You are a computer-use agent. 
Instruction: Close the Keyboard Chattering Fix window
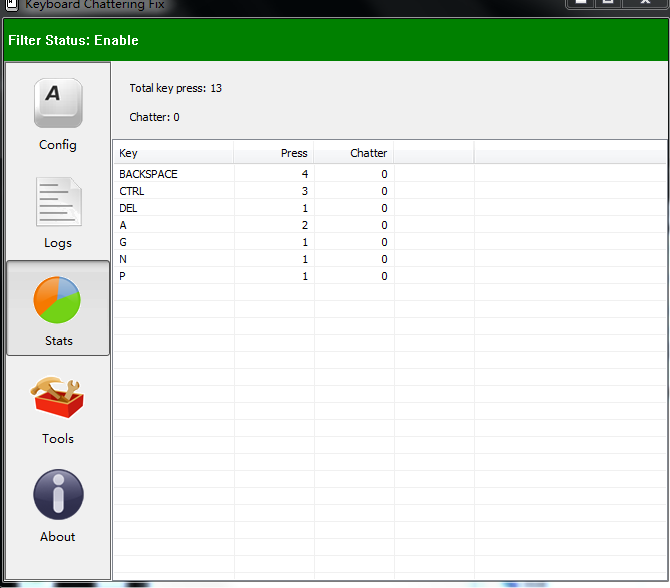click(x=643, y=3)
